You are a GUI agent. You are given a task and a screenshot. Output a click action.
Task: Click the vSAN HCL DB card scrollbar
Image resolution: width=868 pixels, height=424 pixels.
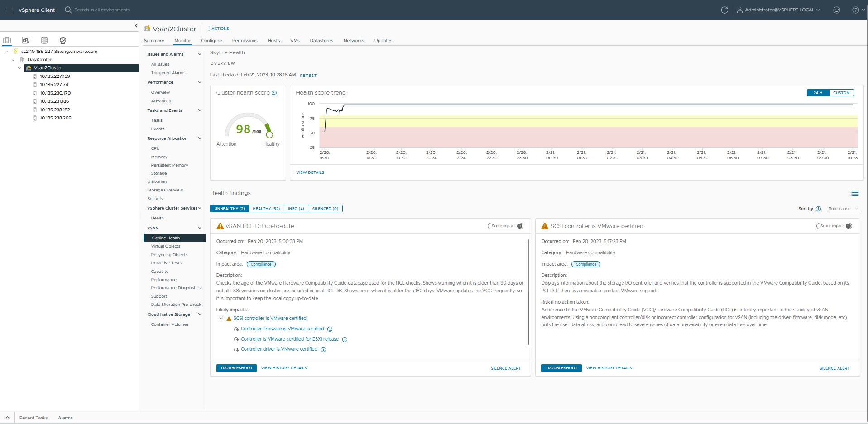[529, 292]
